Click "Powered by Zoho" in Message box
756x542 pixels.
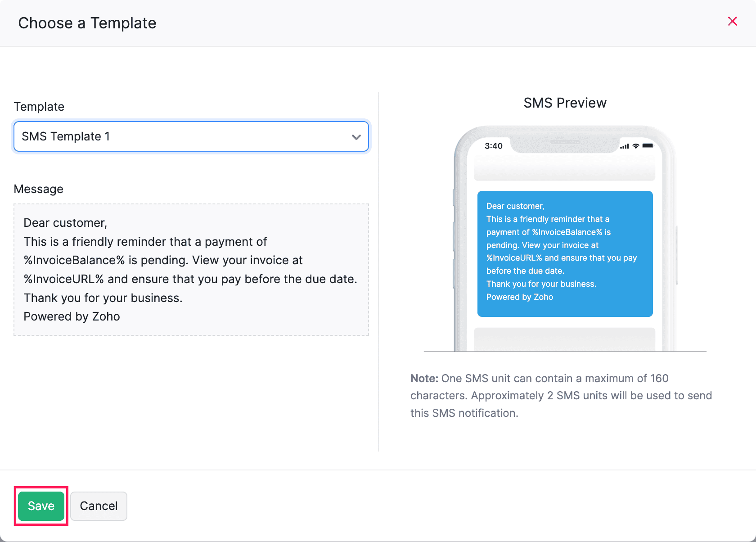[x=72, y=316]
